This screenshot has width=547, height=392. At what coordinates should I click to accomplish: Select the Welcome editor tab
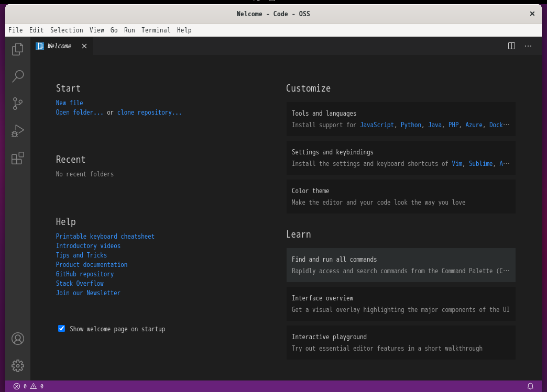(x=62, y=46)
